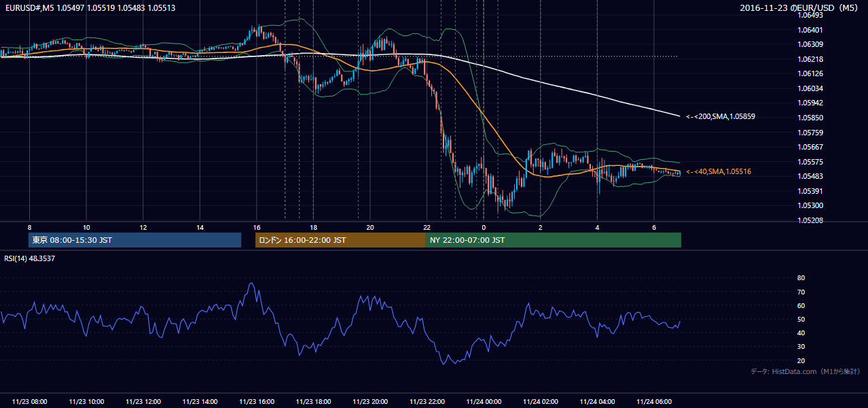Viewport: 868px width, 408px height.
Task: Click the 11/24 00:00 time label
Action: tap(484, 402)
